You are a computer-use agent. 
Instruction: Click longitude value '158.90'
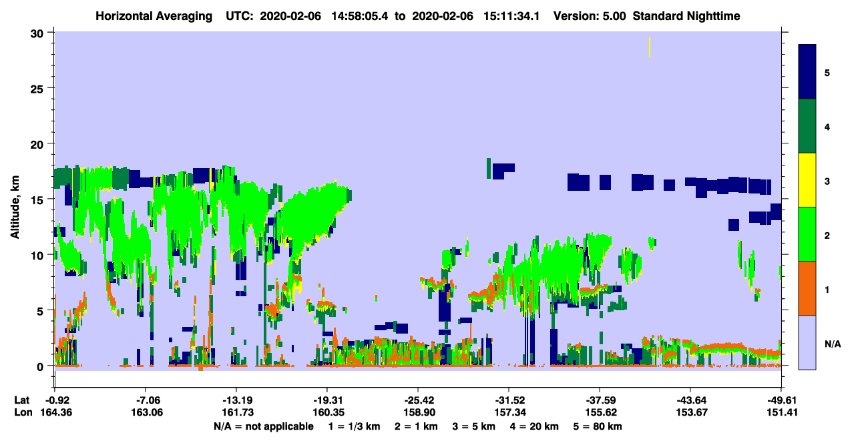click(418, 412)
